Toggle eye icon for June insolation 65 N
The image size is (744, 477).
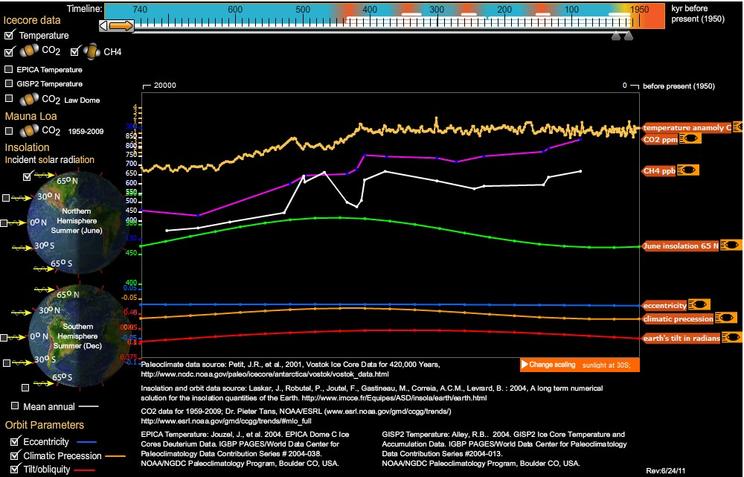pos(730,244)
